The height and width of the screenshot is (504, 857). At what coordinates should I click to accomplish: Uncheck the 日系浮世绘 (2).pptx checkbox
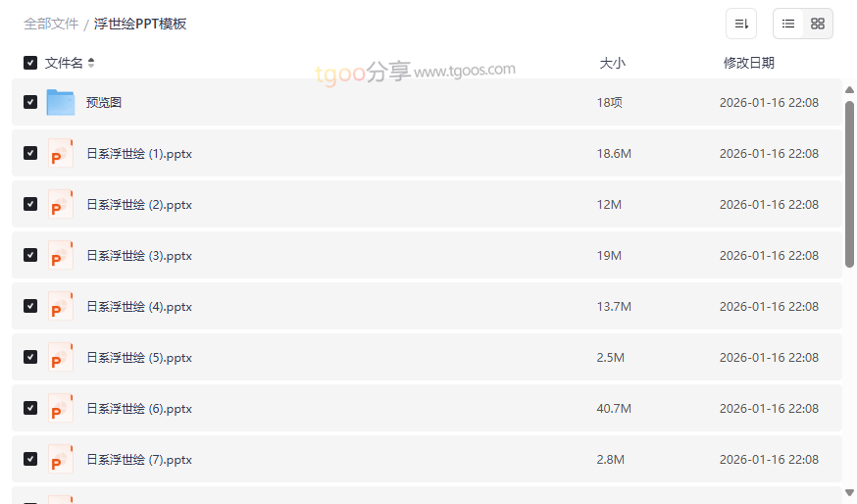coord(30,204)
